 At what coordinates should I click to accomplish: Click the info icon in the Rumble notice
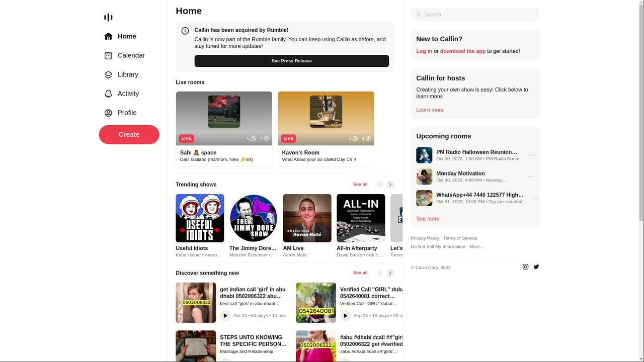click(185, 31)
